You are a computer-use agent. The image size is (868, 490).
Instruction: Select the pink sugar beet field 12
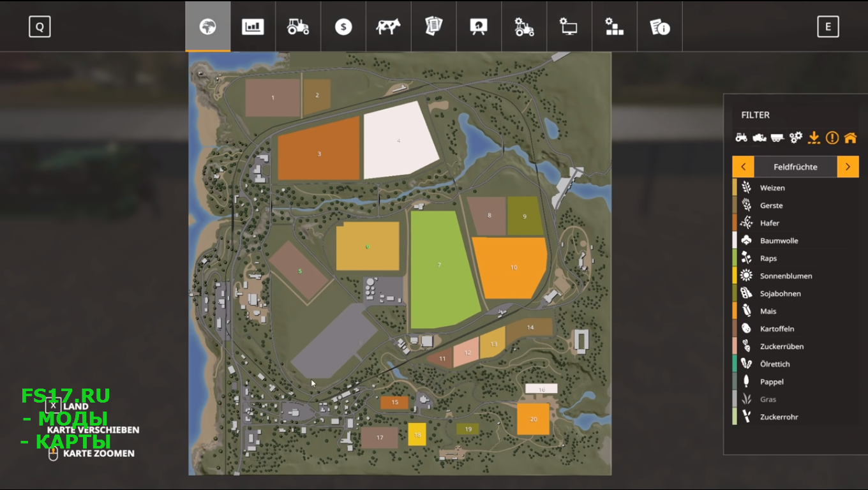click(467, 353)
